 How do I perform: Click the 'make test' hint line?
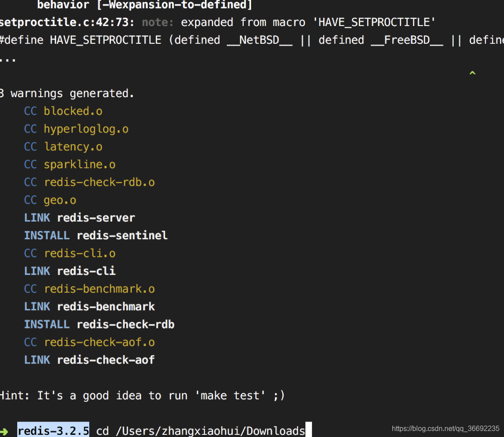pyautogui.click(x=142, y=396)
